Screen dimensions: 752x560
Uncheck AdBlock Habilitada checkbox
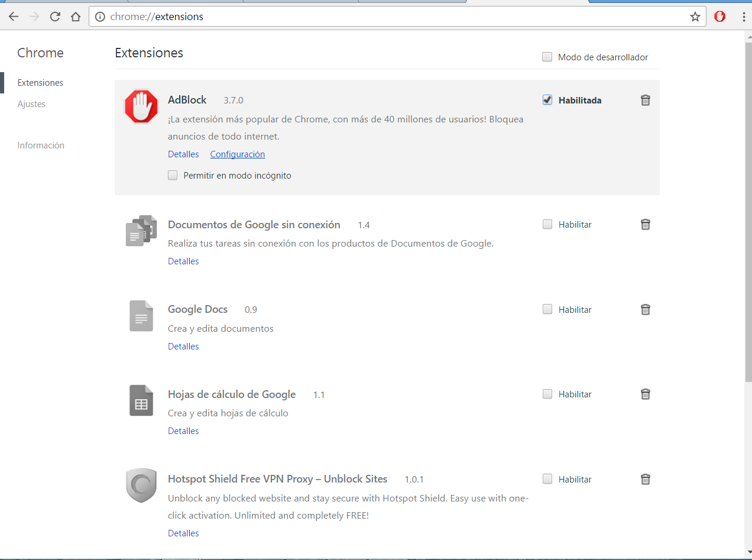click(547, 100)
